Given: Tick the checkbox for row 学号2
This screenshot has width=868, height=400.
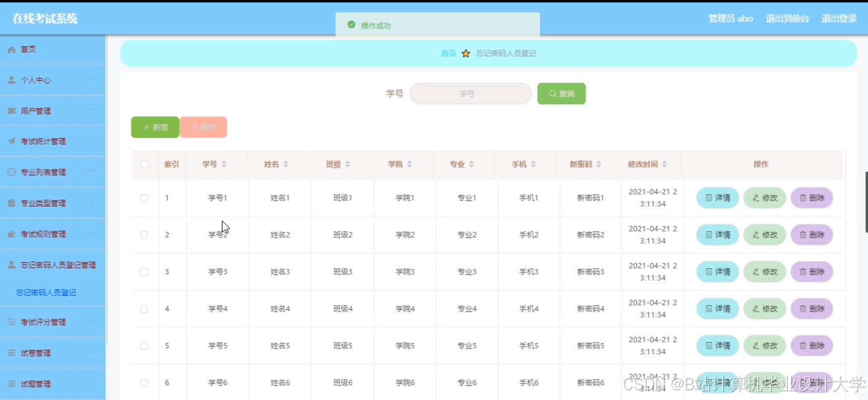Looking at the screenshot, I should pyautogui.click(x=144, y=235).
